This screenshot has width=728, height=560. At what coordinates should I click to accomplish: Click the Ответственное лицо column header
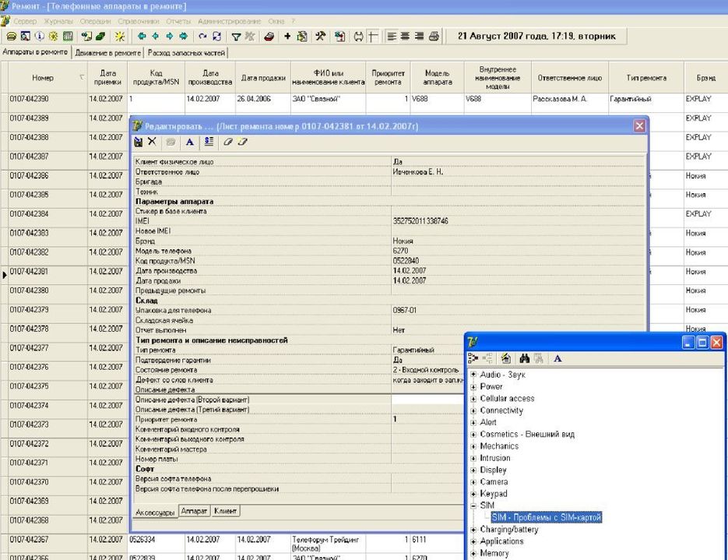570,78
